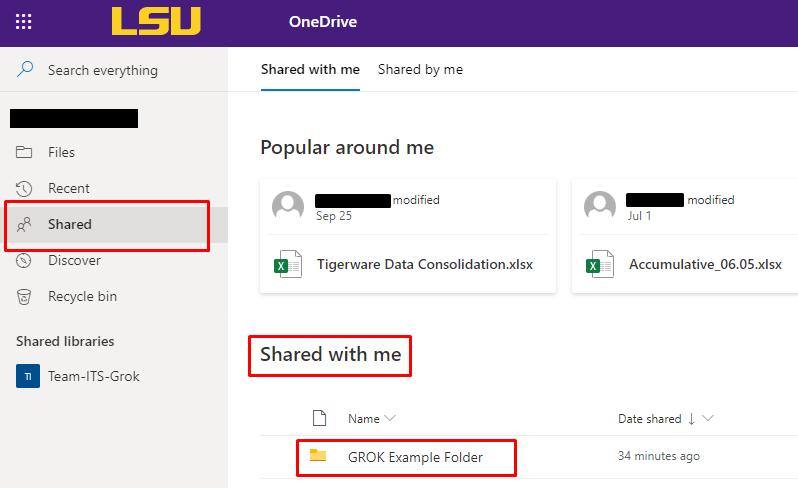Click the avatar on the Jul 1 card
The image size is (798, 488).
(x=600, y=207)
